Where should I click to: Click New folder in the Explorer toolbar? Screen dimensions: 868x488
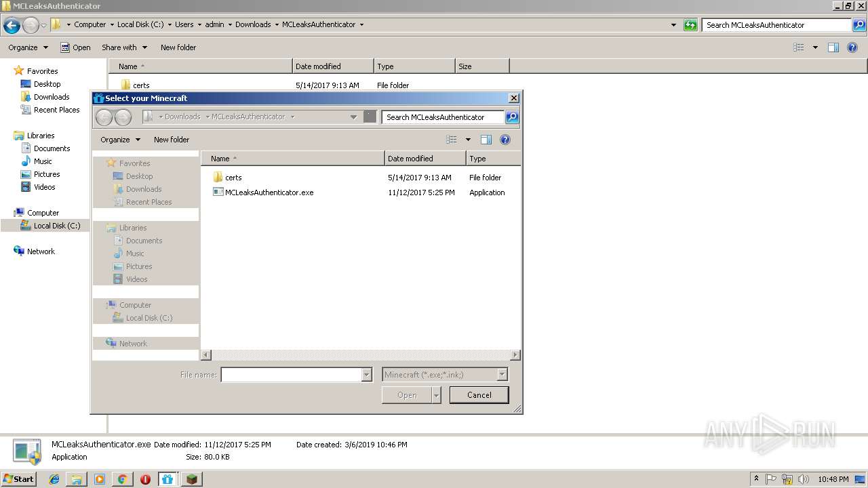click(178, 47)
